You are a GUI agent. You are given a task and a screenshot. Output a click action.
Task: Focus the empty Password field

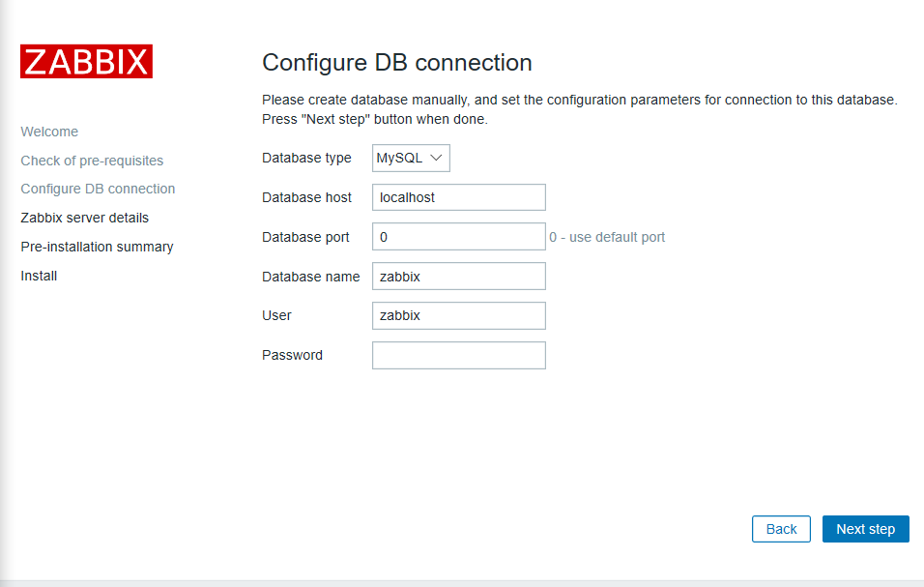[x=458, y=355]
